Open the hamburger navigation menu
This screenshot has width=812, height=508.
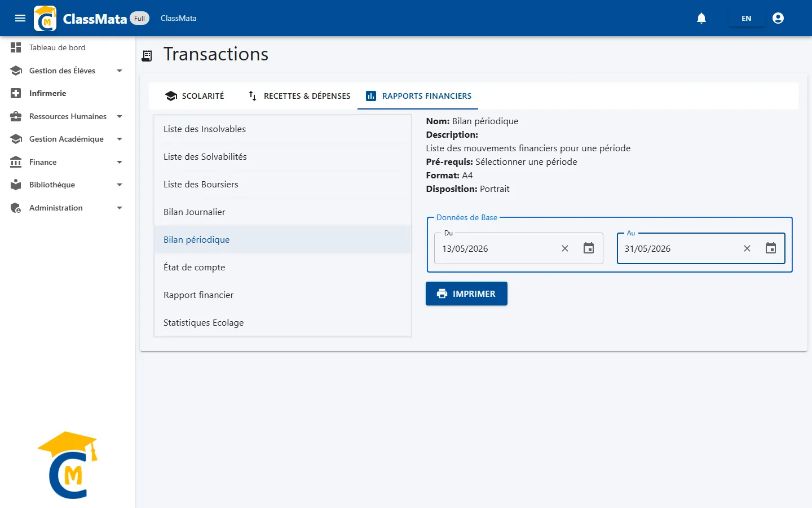20,18
